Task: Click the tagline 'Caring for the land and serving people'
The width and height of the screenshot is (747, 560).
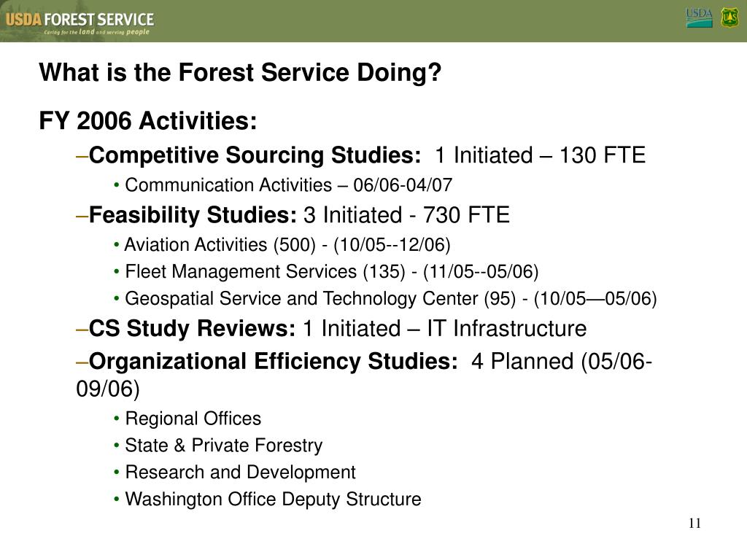Action: coord(97,32)
